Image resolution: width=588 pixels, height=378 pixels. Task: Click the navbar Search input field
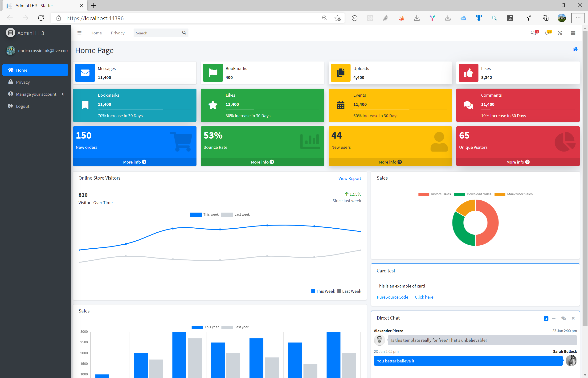coord(157,33)
